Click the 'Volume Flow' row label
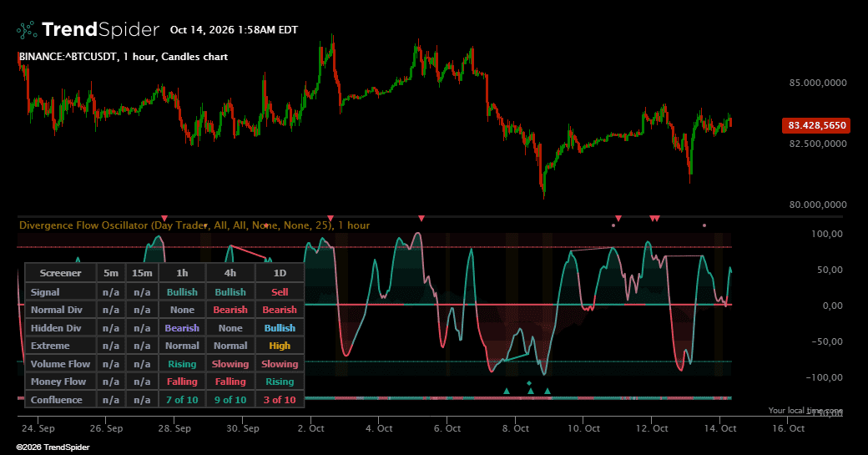This screenshot has width=868, height=455. (60, 364)
